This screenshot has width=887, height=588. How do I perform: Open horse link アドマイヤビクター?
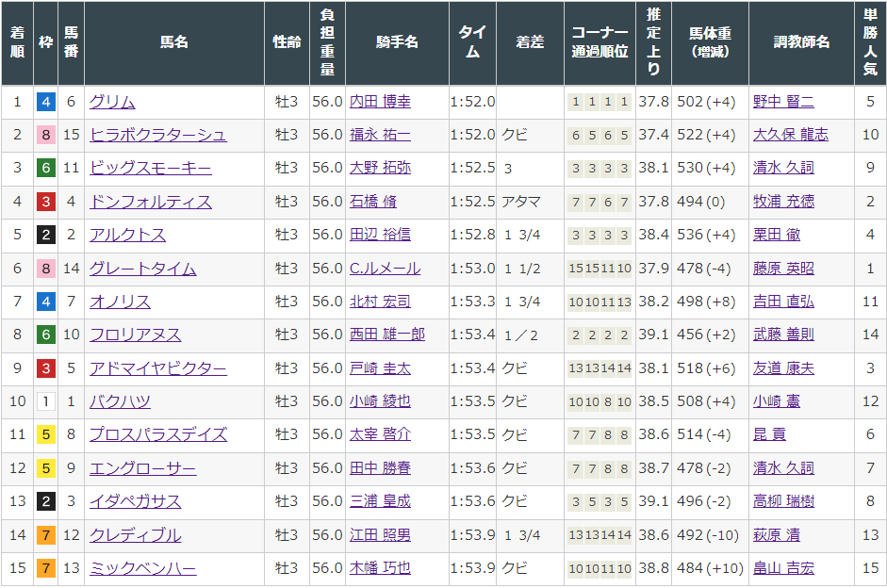[x=157, y=368]
